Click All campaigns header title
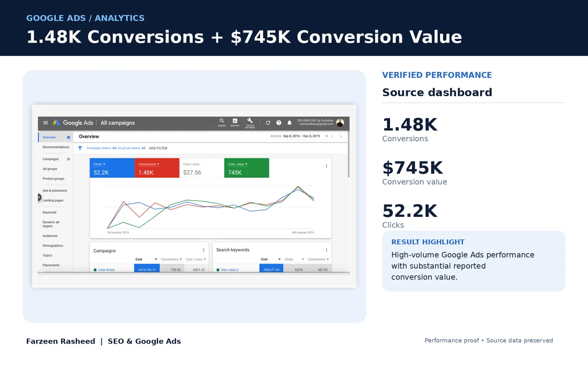Screen dimensions: 588x368 [x=118, y=123]
